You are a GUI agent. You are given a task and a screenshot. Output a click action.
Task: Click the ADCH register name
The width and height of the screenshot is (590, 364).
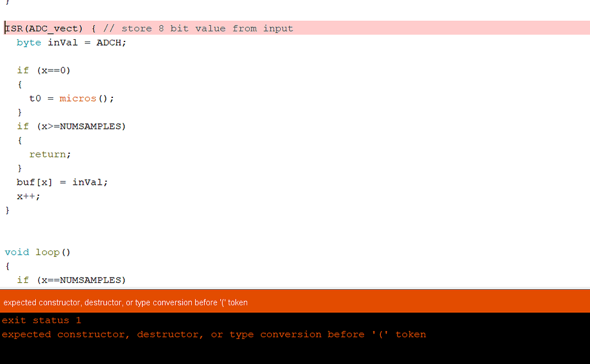click(111, 43)
